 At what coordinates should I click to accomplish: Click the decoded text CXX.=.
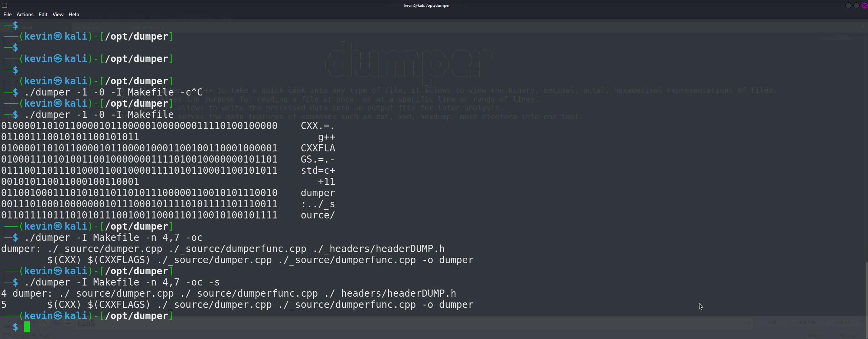point(318,126)
